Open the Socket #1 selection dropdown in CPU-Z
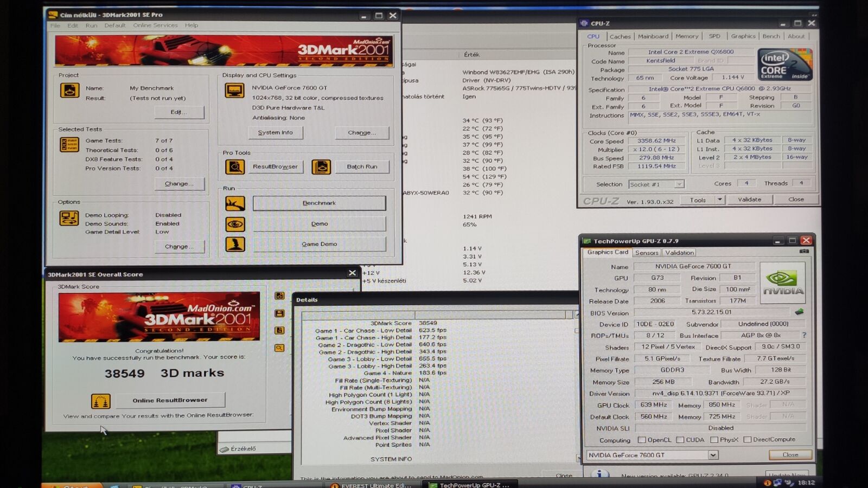868x488 pixels. [679, 184]
